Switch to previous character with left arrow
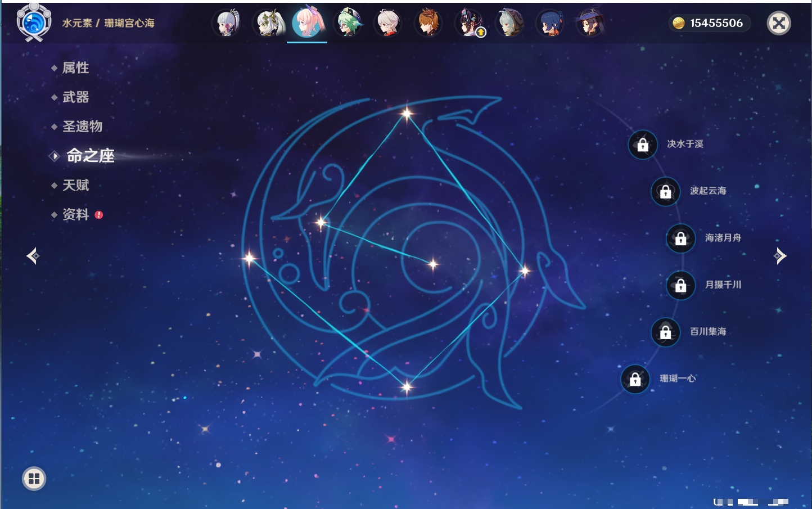812x509 pixels. [x=33, y=256]
